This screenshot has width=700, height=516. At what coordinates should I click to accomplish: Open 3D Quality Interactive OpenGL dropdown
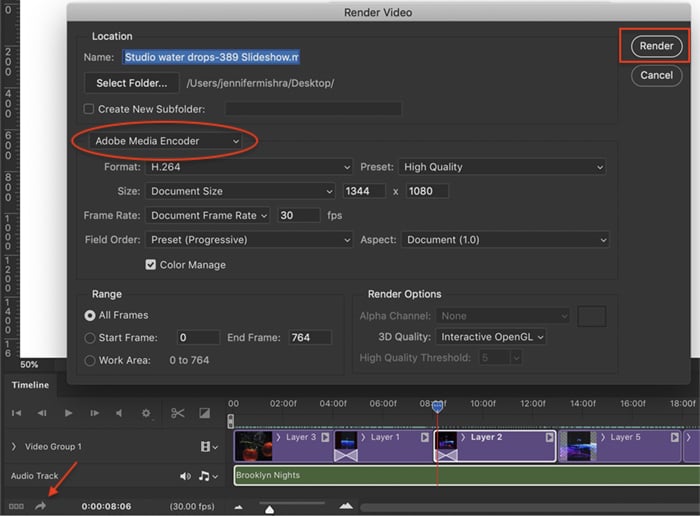pos(491,337)
